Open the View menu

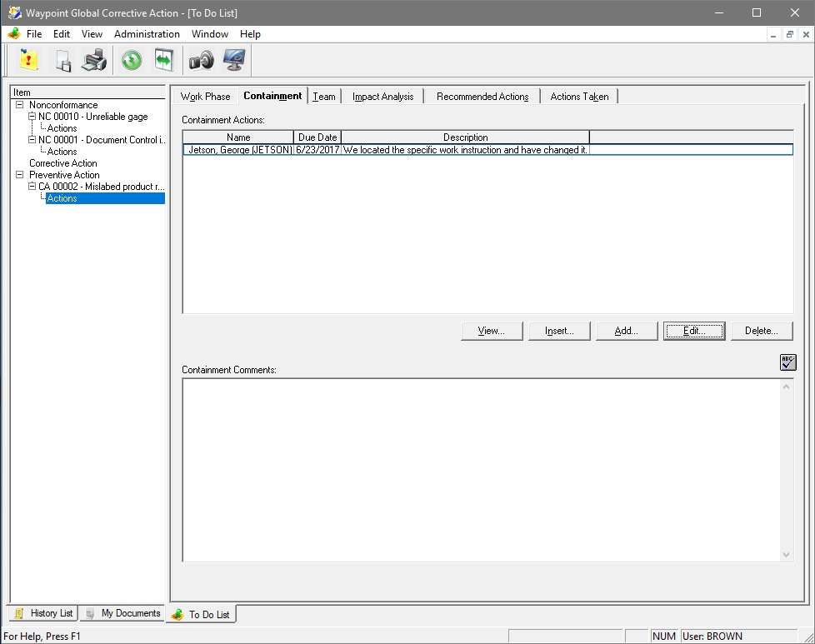[x=92, y=34]
